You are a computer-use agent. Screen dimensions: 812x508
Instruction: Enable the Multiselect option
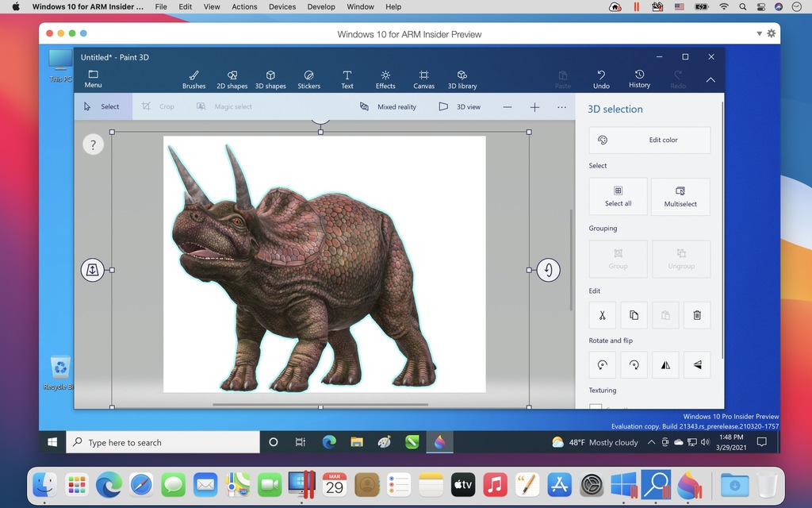pyautogui.click(x=680, y=196)
